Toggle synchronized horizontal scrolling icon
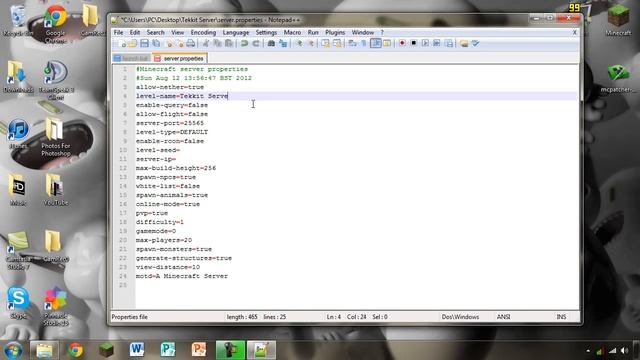 click(x=337, y=43)
